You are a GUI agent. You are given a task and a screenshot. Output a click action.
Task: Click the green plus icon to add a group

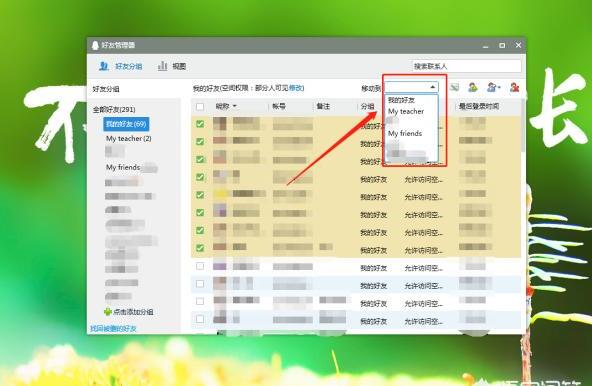108,312
